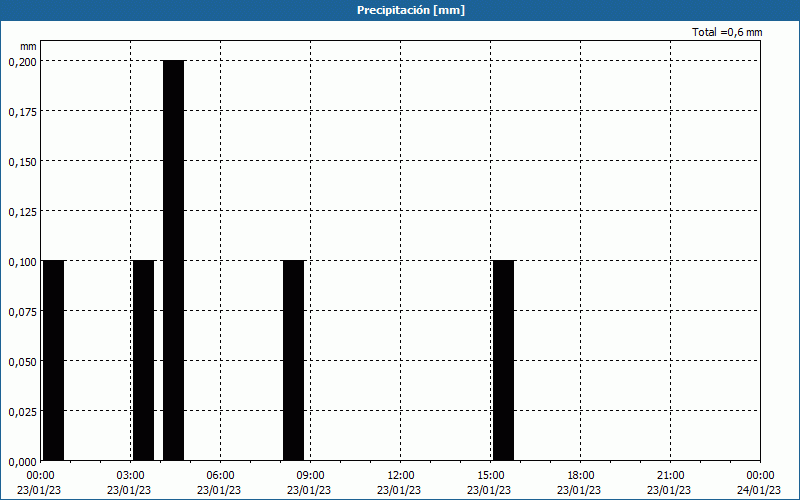The image size is (800, 500).
Task: Click the 00:00 24/01/23 x-axis label
Action: coord(759,483)
